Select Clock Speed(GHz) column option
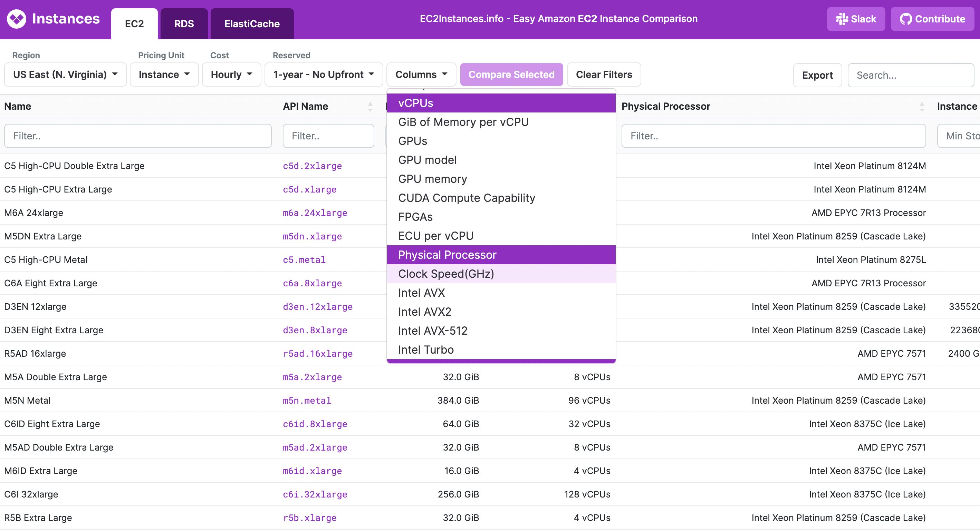This screenshot has width=980, height=532. tap(501, 274)
